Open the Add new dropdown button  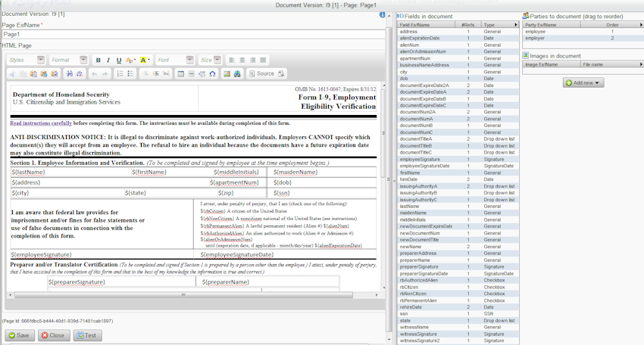(x=583, y=83)
